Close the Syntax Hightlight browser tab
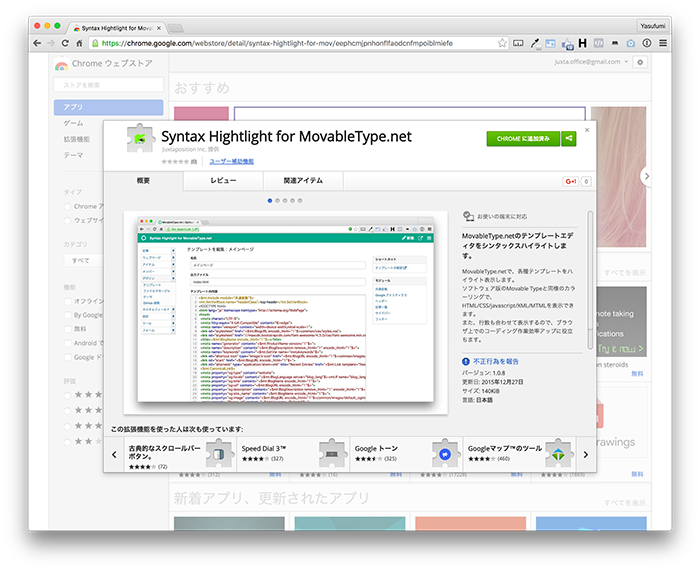The width and height of the screenshot is (700, 571). (x=158, y=28)
